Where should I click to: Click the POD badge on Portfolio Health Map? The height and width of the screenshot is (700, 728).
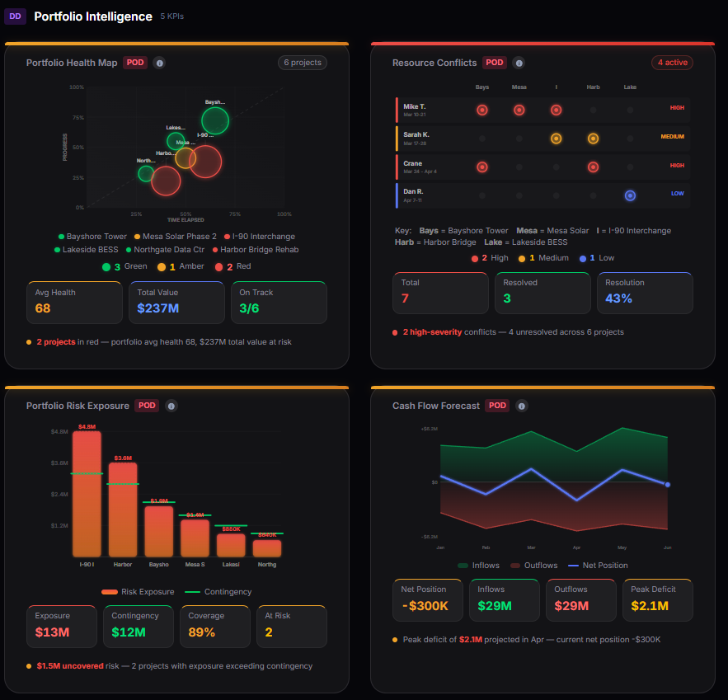click(135, 63)
